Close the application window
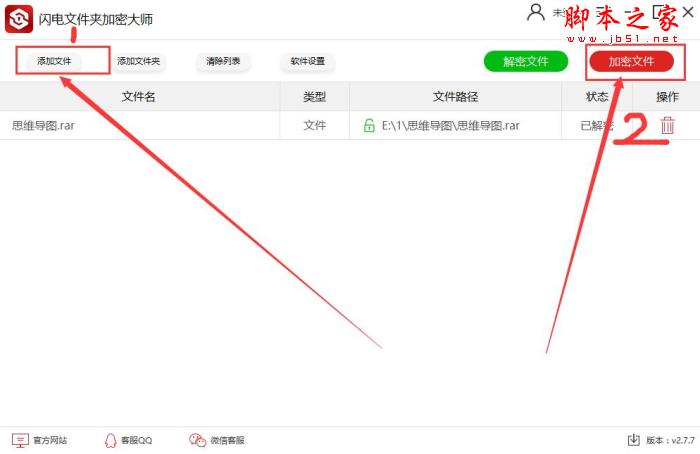Screen dimensions: 700x454 click(688, 12)
